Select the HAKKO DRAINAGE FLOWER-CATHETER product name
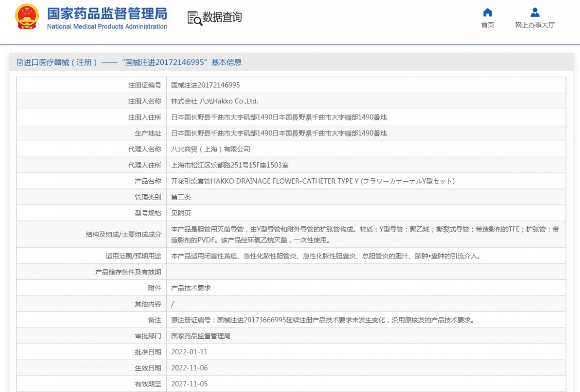 (313, 181)
